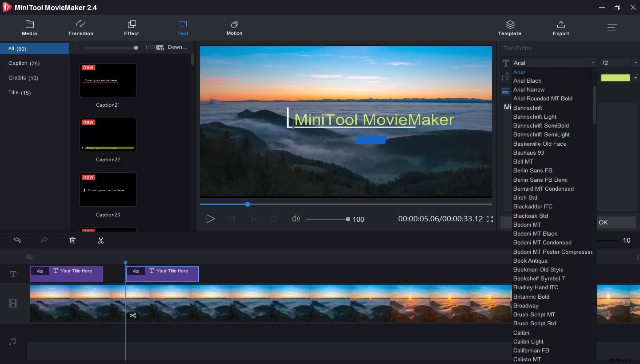The width and height of the screenshot is (640, 364).
Task: Switch to the Transition panel
Action: [80, 28]
